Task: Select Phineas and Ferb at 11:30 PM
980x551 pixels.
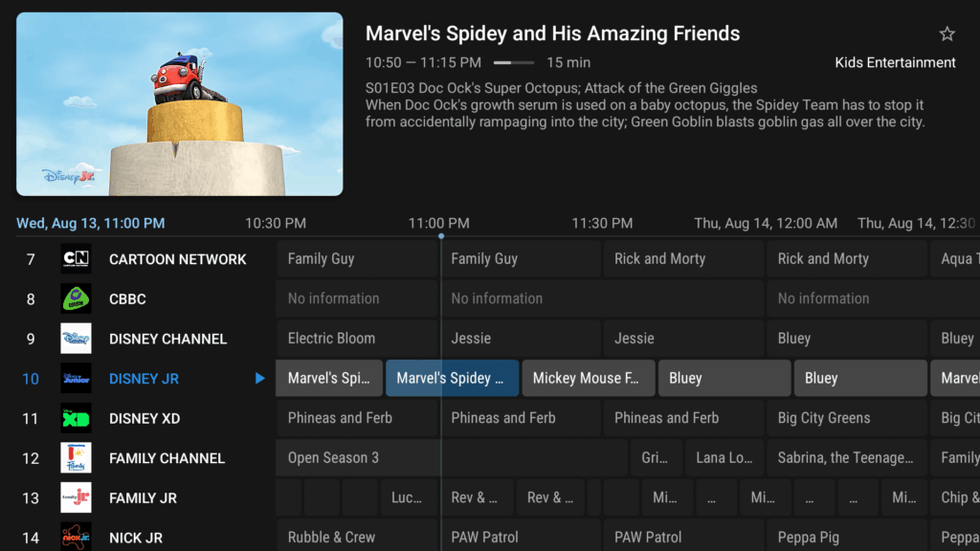Action: click(x=683, y=418)
